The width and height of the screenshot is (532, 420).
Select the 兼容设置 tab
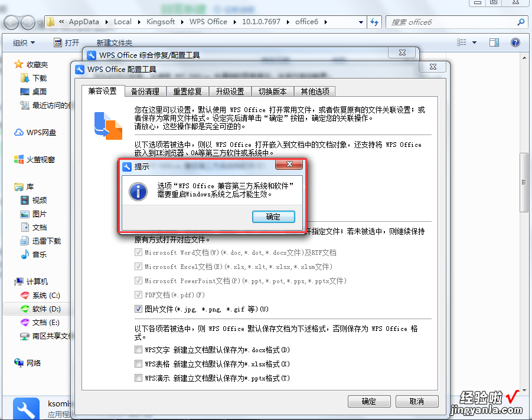tap(103, 91)
